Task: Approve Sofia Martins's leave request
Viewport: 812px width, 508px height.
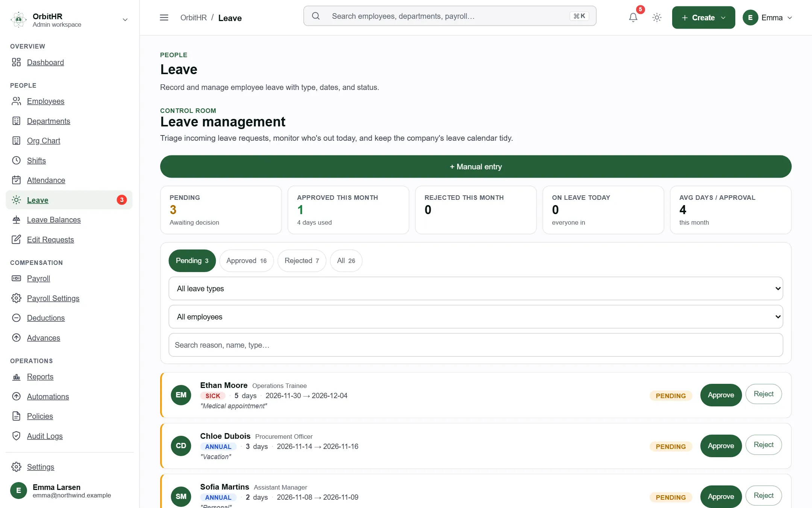Action: [x=721, y=496]
